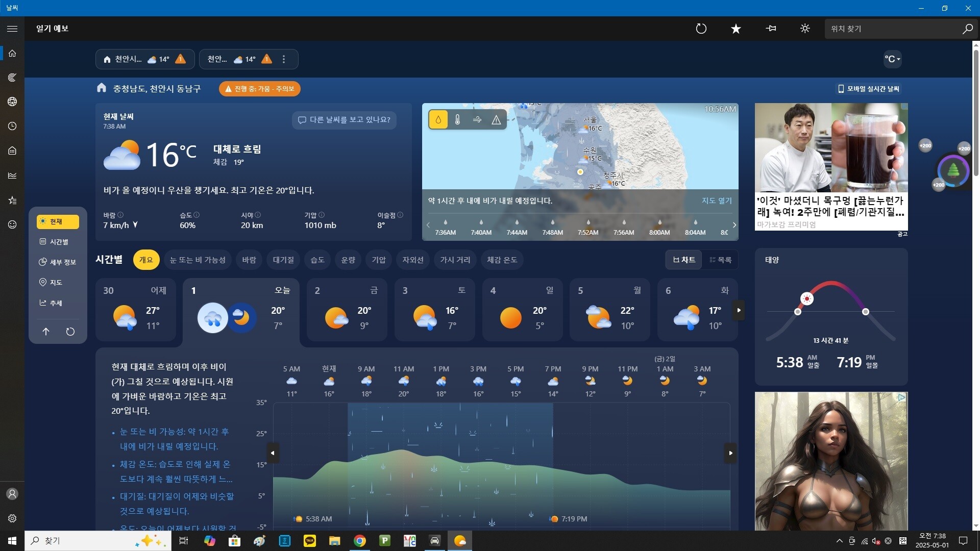Click the 가뭄 주의보 alert button

[x=259, y=89]
